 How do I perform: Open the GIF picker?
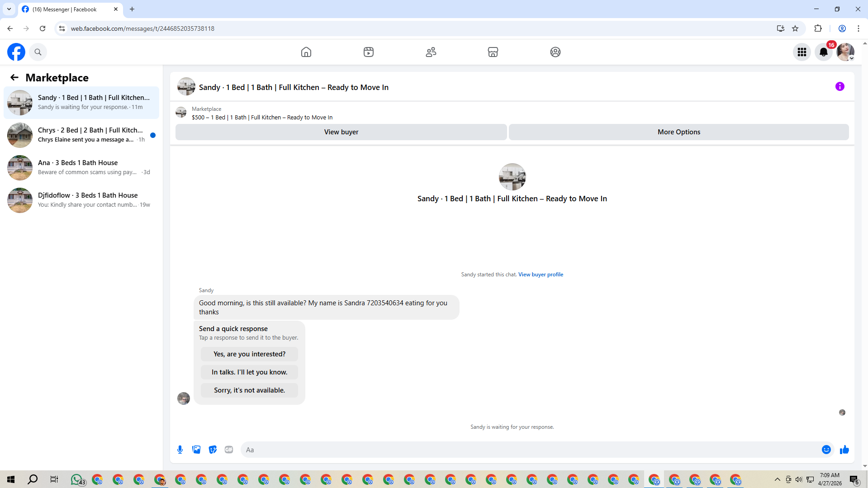click(229, 450)
